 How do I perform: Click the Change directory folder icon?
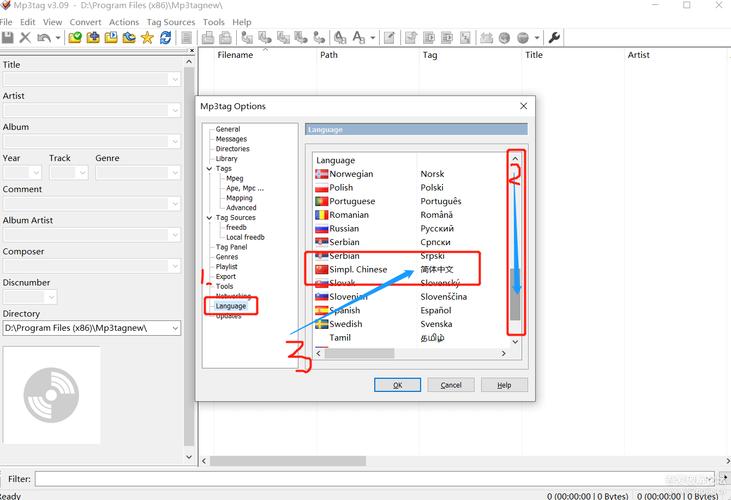(75, 38)
